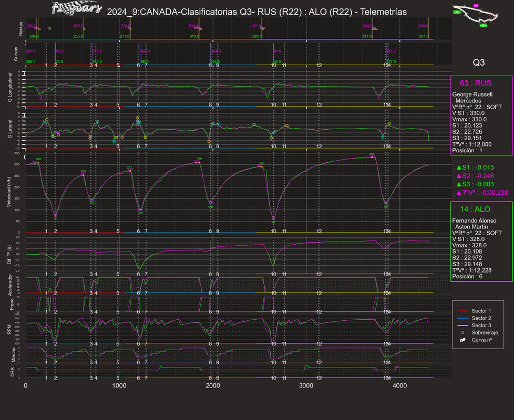This screenshot has height=420, width=514.
Task: Select Alonso's 'S2 : 22.972' time
Action: point(467,258)
